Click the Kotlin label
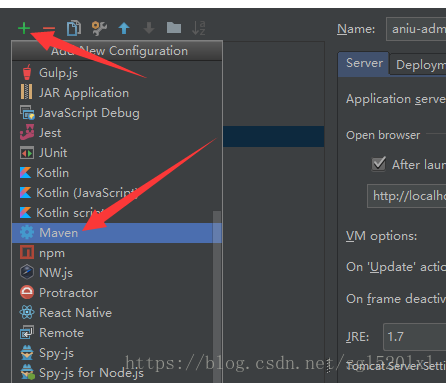 pos(53,173)
